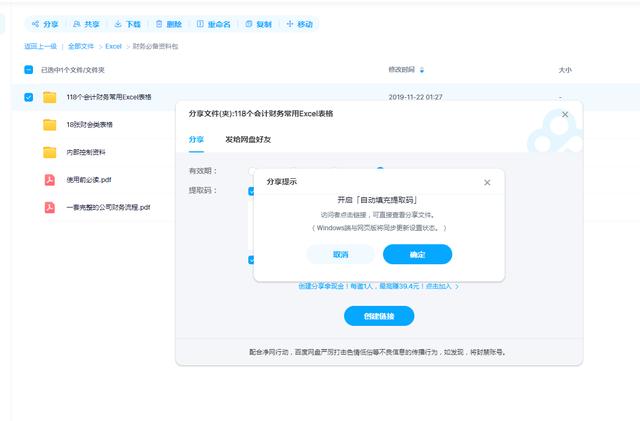This screenshot has width=640, height=421.
Task: Close the 分享提示 prompt with its X
Action: [487, 182]
